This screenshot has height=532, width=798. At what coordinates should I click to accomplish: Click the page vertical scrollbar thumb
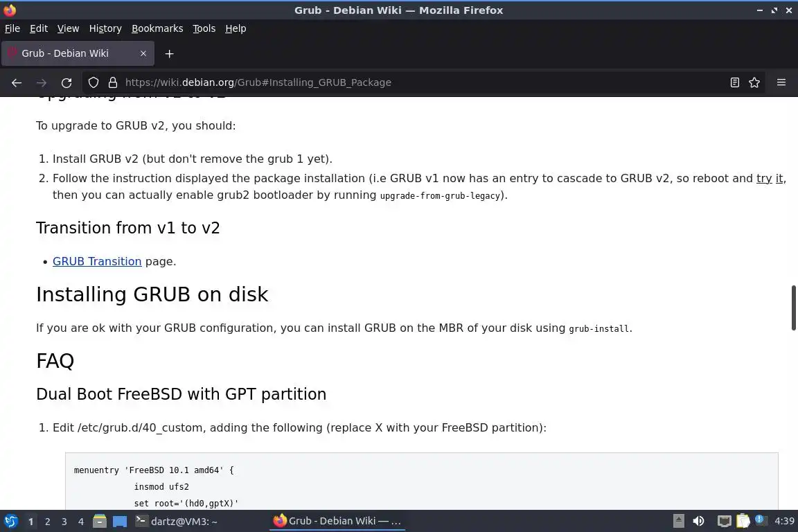pyautogui.click(x=793, y=308)
